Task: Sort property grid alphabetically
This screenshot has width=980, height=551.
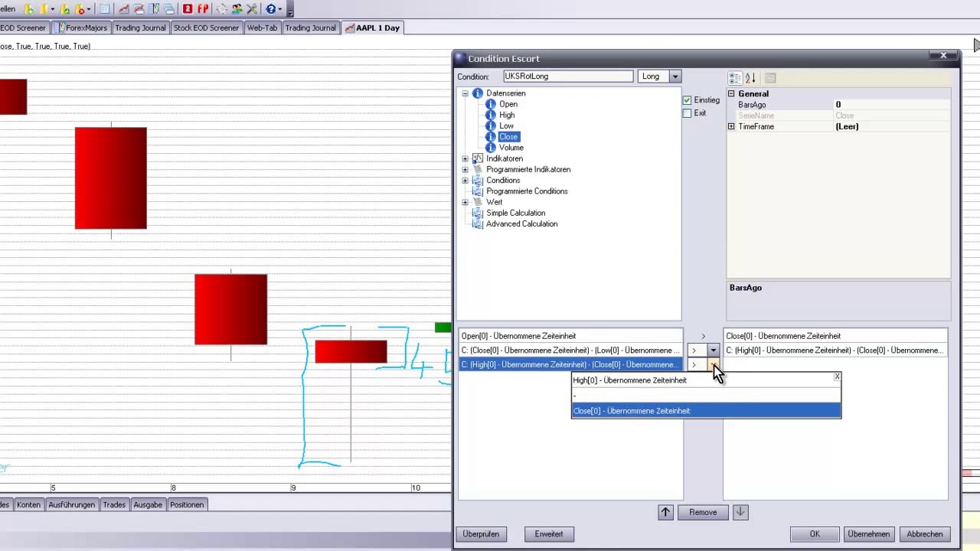Action: pos(750,78)
